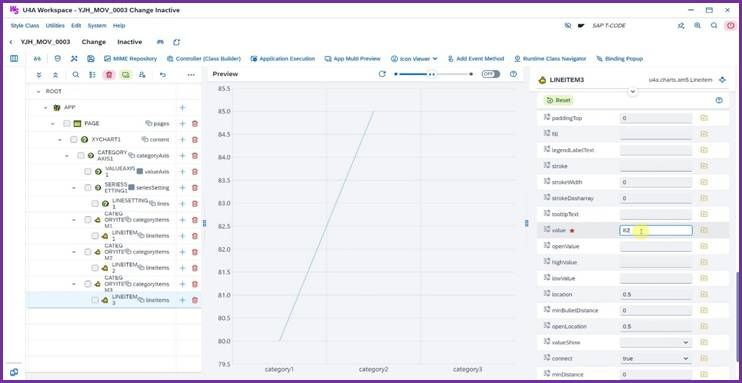This screenshot has width=742, height=383.
Task: Click the locate icon next to u4a.charts.am5.LineItem
Action: [722, 80]
